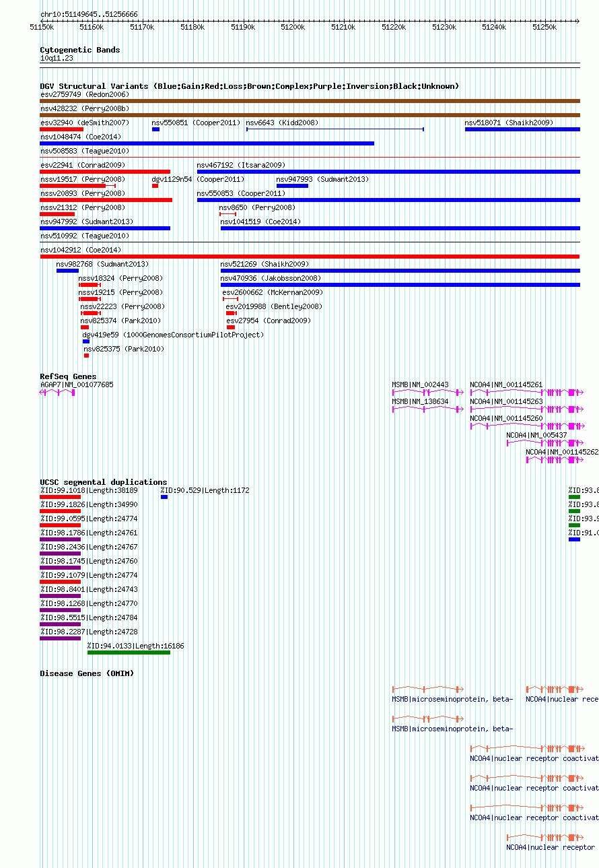This screenshot has width=599, height=868.
Task: Select esv2019988 (Bentley2008) variant
Action: click(231, 312)
